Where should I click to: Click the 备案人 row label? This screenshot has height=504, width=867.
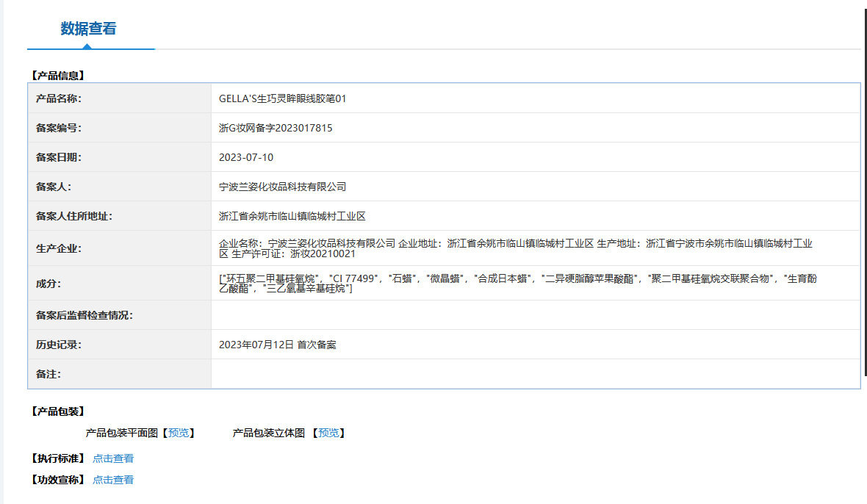[54, 187]
